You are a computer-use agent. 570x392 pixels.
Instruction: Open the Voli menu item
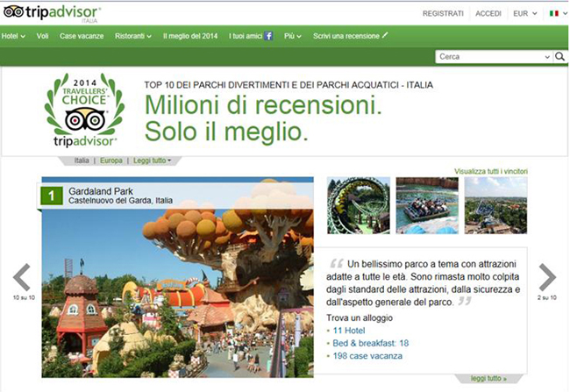pos(43,36)
